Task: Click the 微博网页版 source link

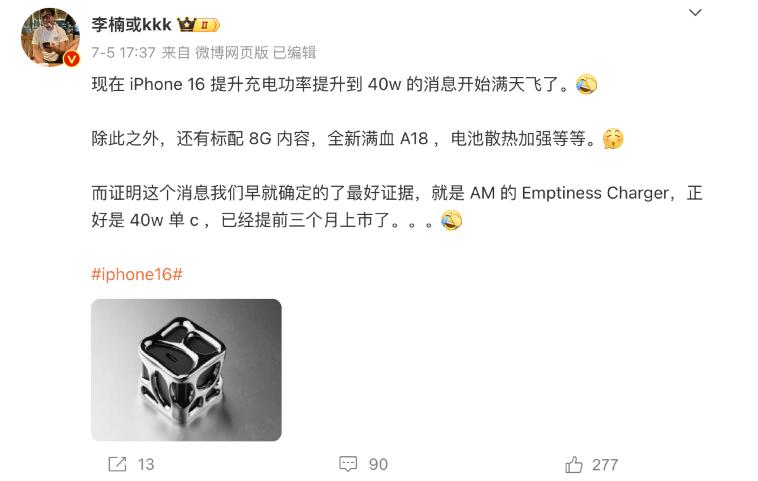Action: tap(232, 52)
